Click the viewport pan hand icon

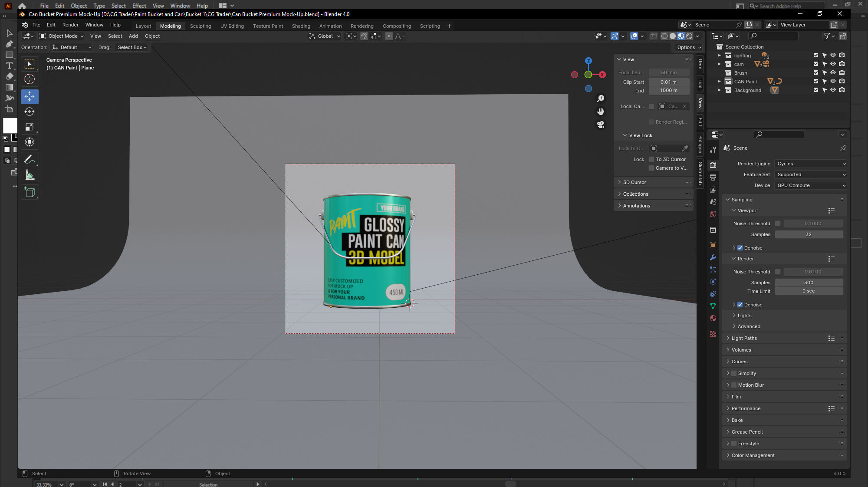(601, 112)
